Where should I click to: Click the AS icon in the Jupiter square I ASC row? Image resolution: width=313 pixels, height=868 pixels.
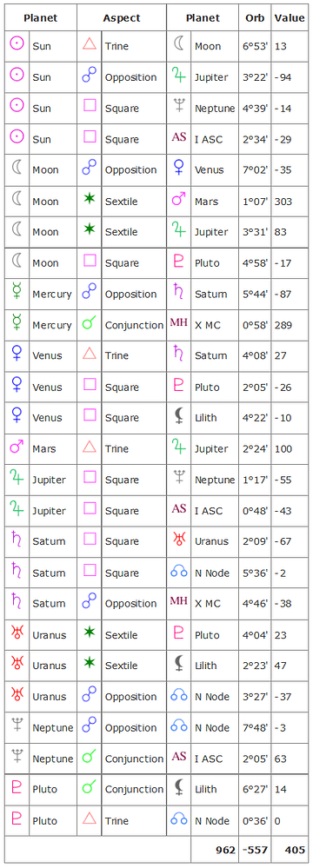(x=179, y=511)
